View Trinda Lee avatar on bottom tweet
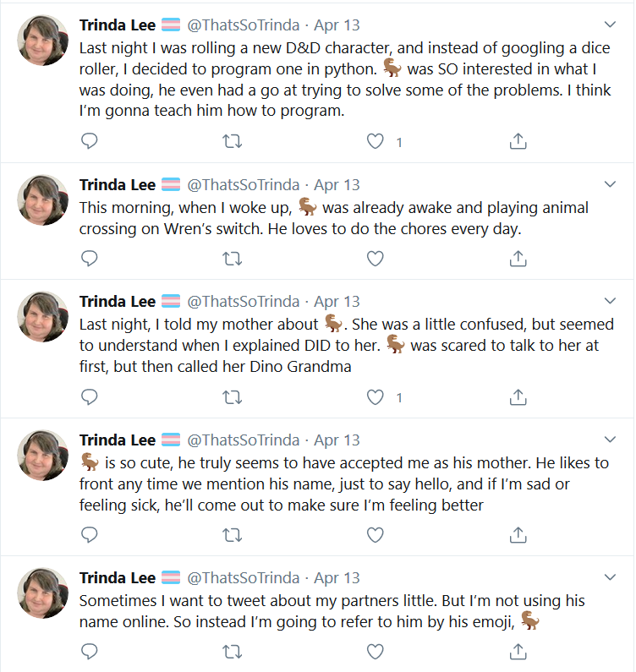 click(x=43, y=593)
